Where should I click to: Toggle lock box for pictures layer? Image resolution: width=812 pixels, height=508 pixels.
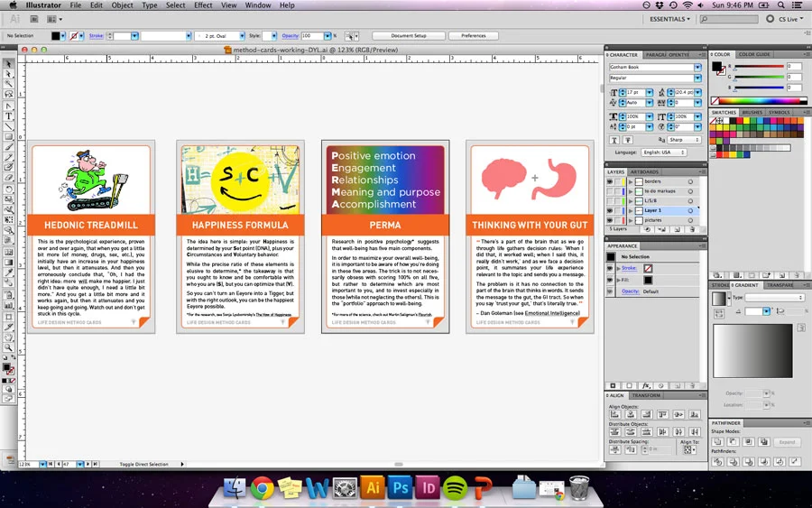point(617,220)
